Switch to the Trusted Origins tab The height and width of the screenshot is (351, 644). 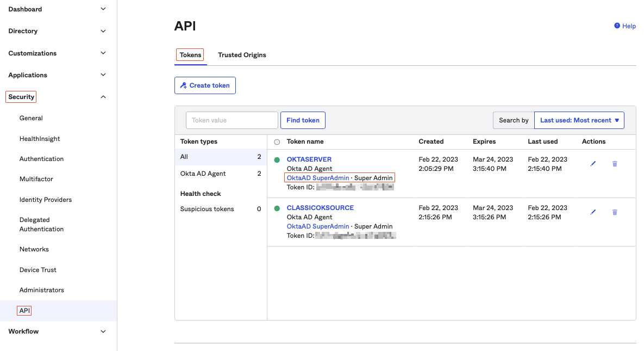pos(242,55)
